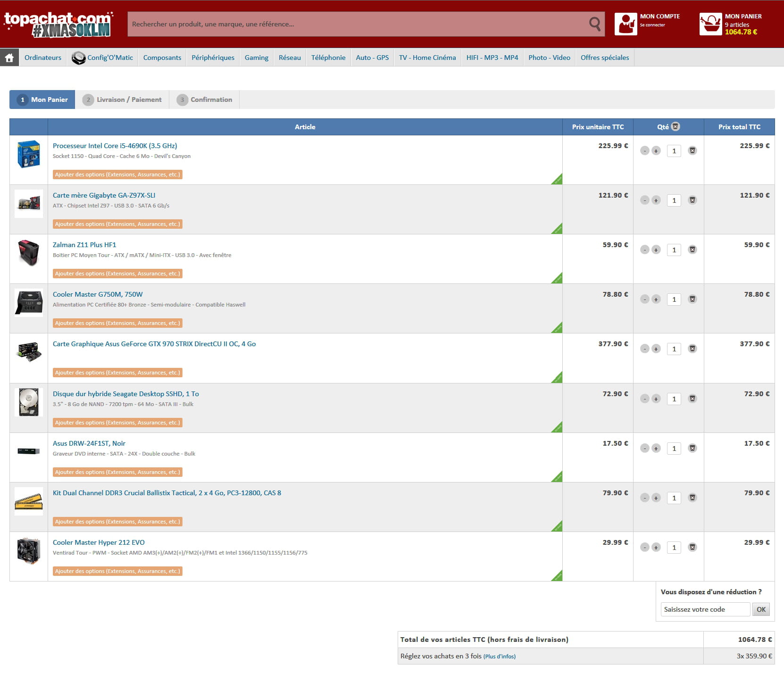Click the home icon in navigation bar
This screenshot has width=784, height=673.
(9, 58)
